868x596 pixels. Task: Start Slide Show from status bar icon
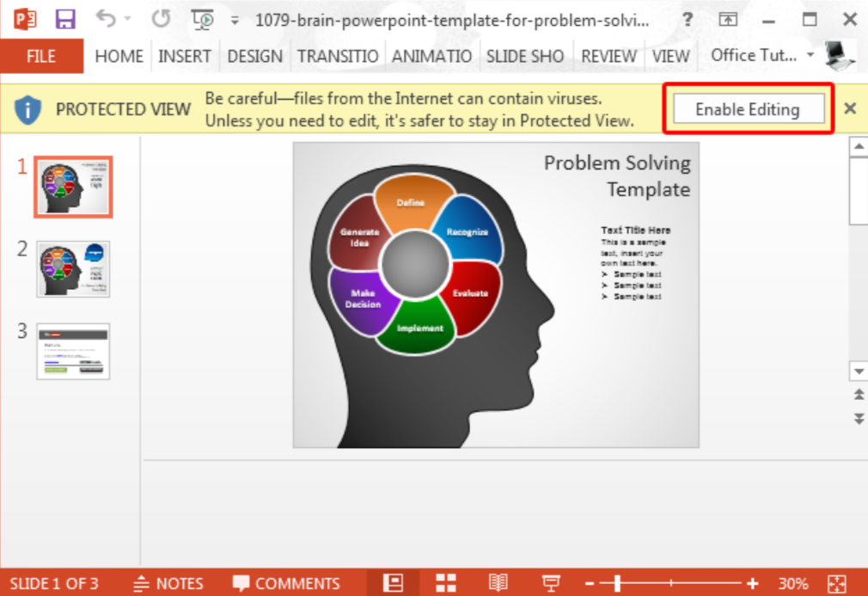(x=550, y=583)
